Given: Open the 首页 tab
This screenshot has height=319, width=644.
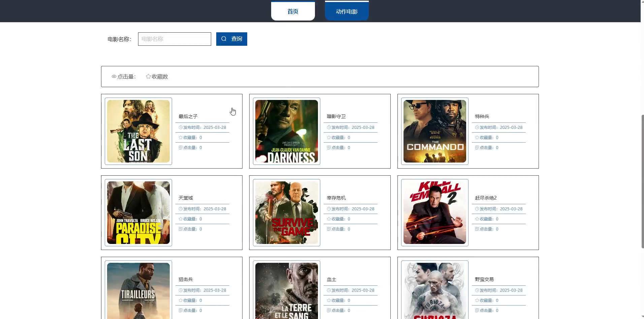Looking at the screenshot, I should [x=293, y=11].
